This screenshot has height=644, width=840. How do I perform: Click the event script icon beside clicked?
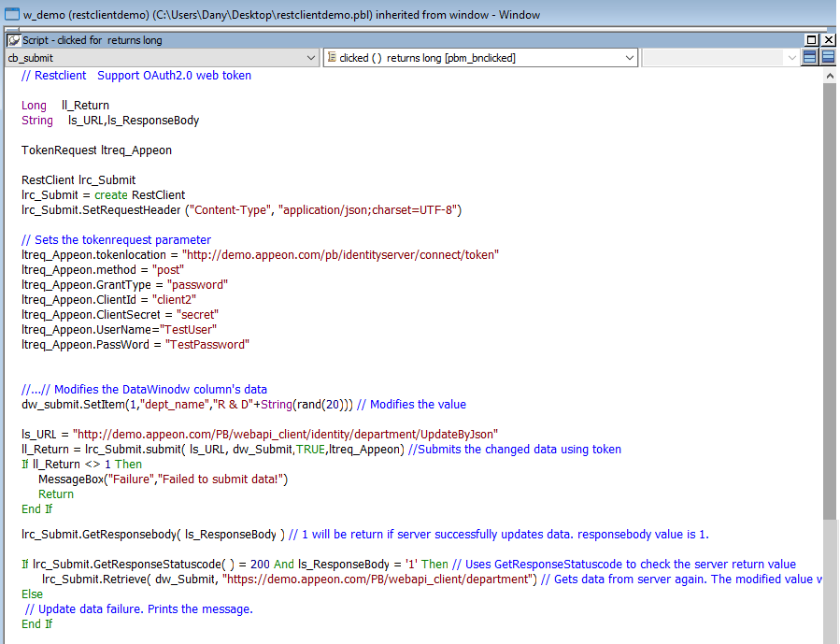point(332,57)
